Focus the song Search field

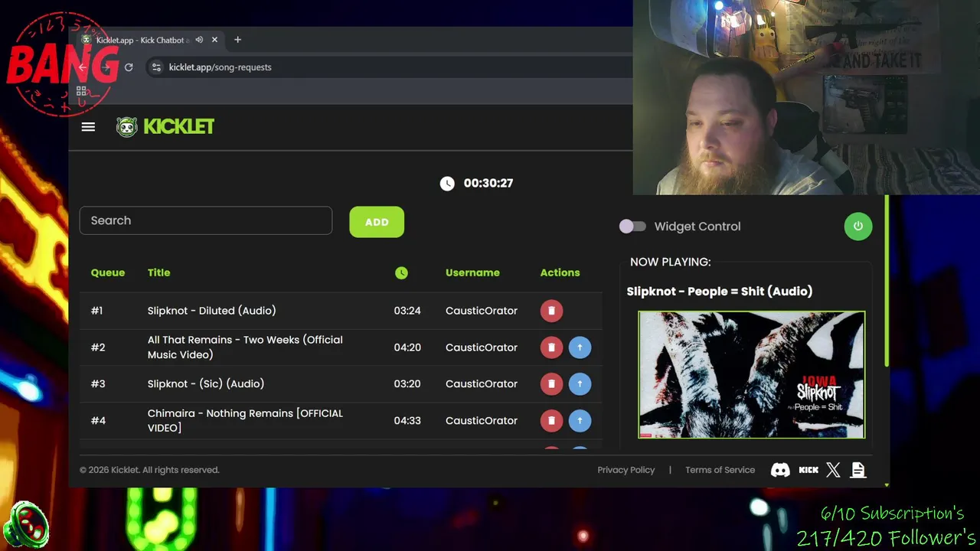(x=206, y=220)
